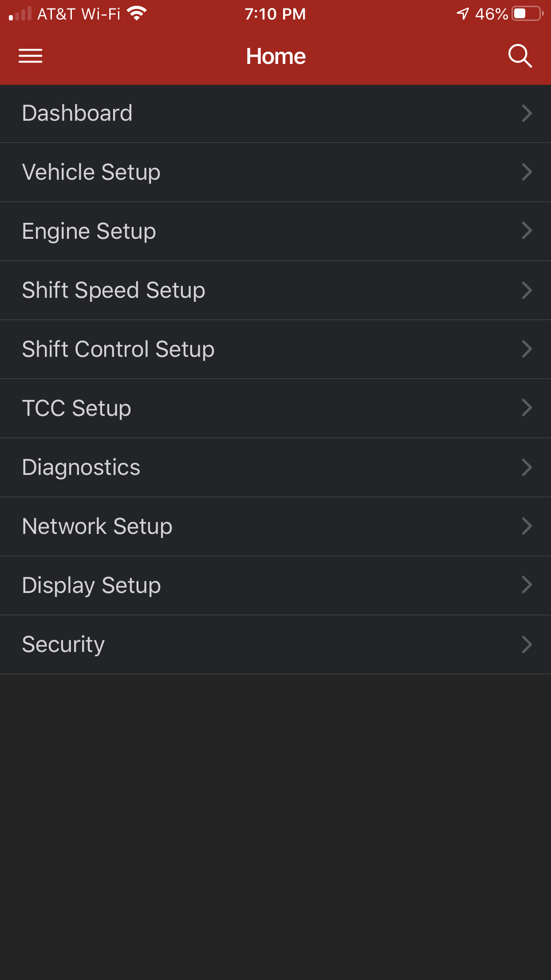The width and height of the screenshot is (551, 980).
Task: Tap the Display Setup label
Action: pos(91,585)
